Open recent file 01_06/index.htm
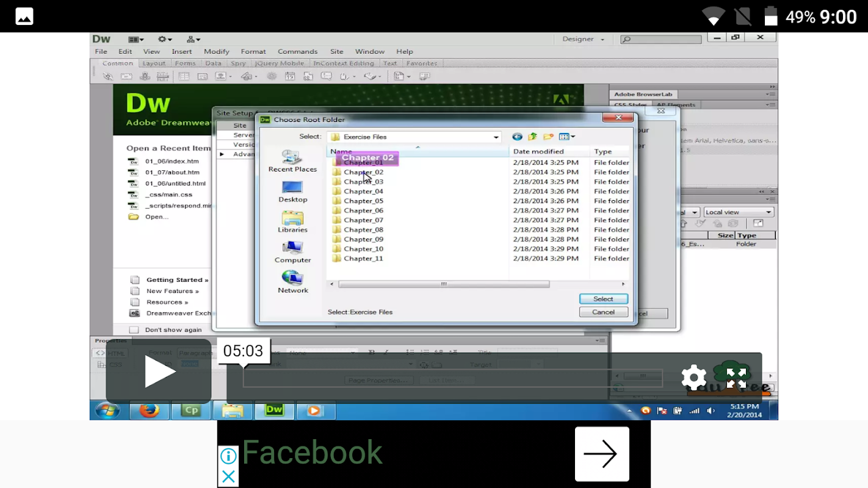Screen dimensions: 868x488 point(172,162)
